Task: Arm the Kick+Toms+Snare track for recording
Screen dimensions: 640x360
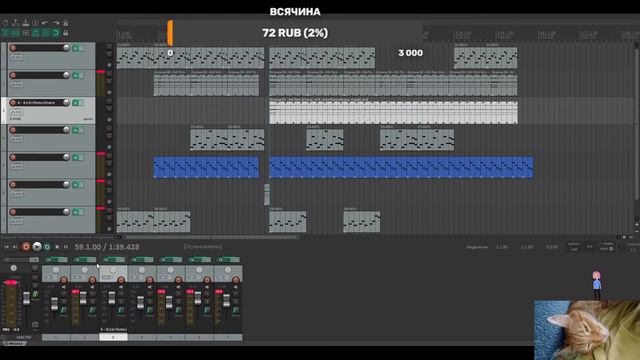Action: pos(13,102)
